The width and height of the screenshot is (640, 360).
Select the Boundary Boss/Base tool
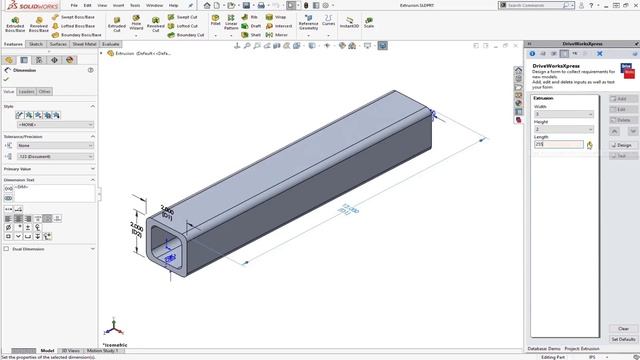[77, 35]
